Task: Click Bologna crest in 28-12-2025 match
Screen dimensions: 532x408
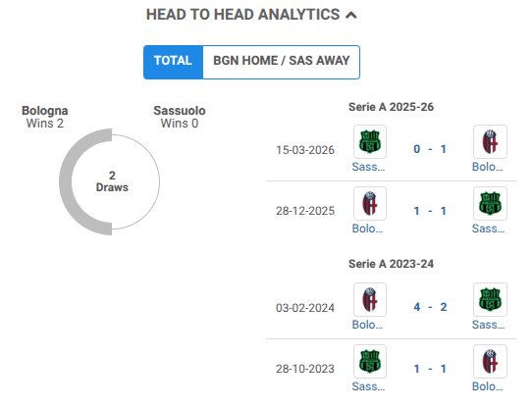Action: coord(370,203)
